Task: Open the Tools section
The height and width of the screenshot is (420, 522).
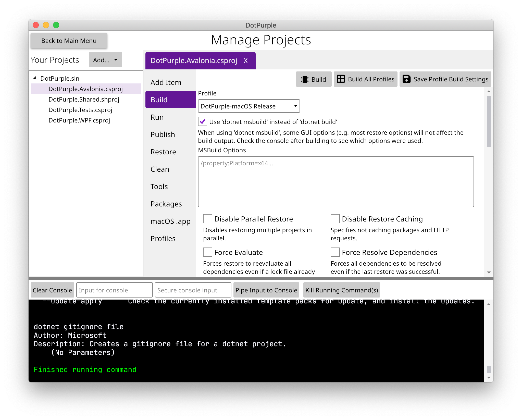Action: [x=170, y=187]
